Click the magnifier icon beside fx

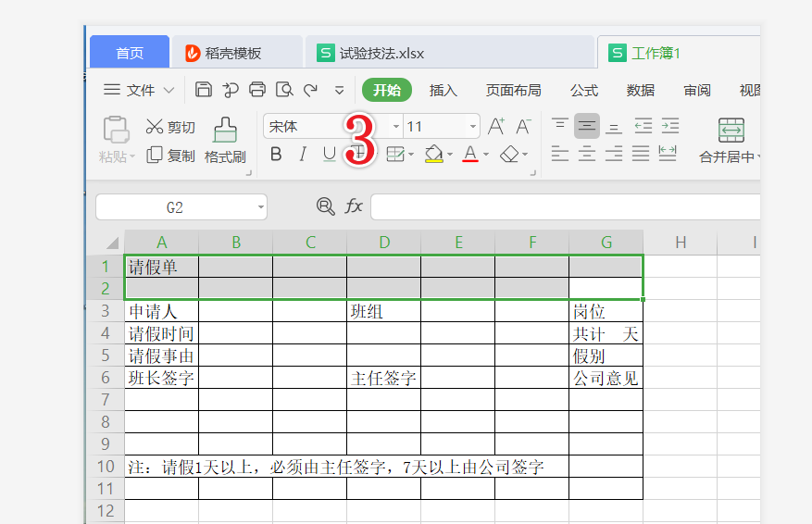325,206
